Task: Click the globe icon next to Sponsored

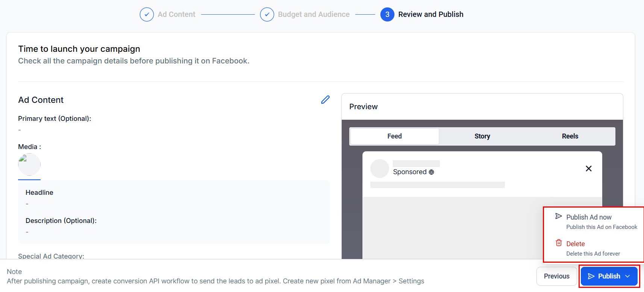Action: pos(431,172)
